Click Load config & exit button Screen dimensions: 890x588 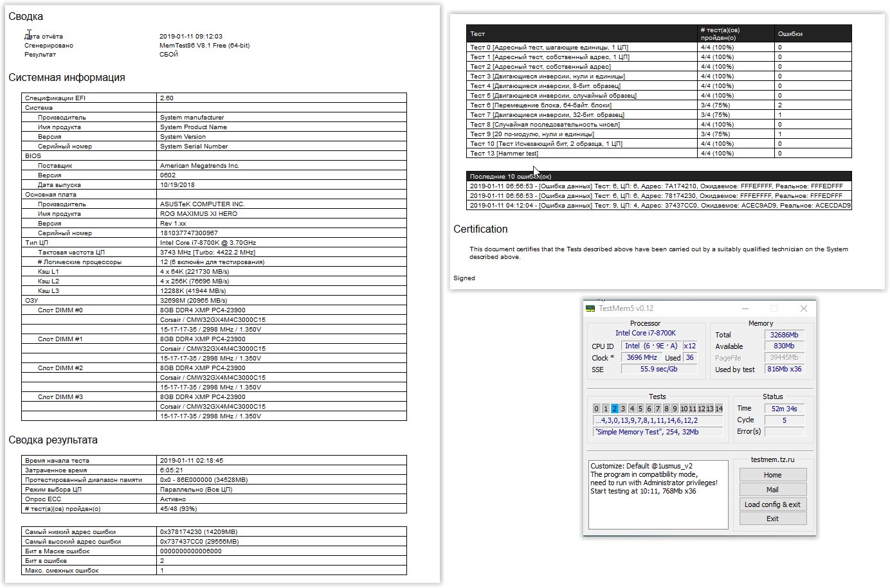(x=772, y=504)
